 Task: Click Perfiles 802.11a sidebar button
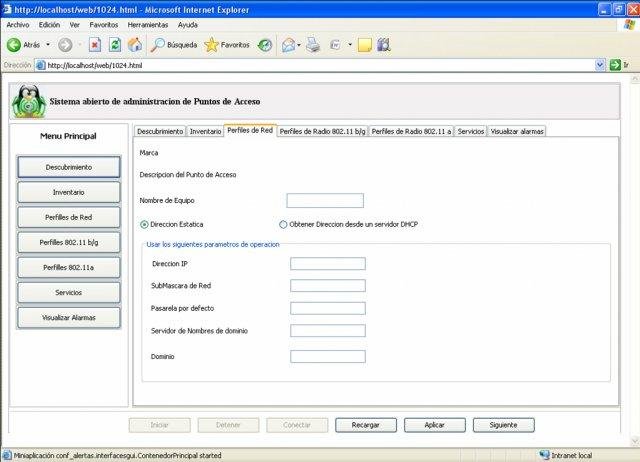tap(69, 268)
